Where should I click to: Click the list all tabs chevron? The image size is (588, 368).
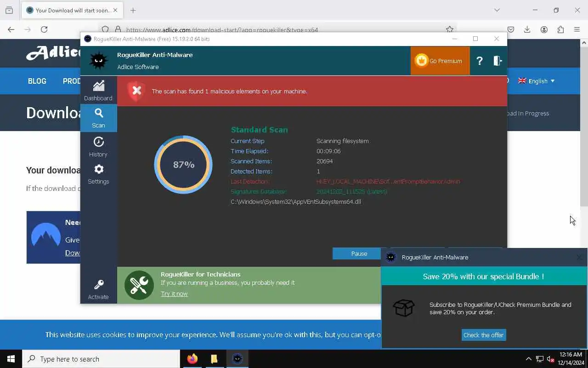[x=497, y=10]
